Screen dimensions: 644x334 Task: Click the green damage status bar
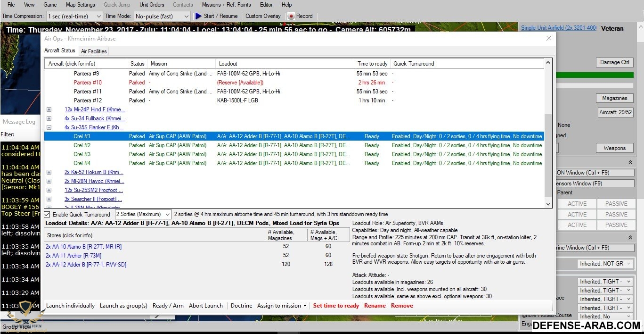(595, 75)
